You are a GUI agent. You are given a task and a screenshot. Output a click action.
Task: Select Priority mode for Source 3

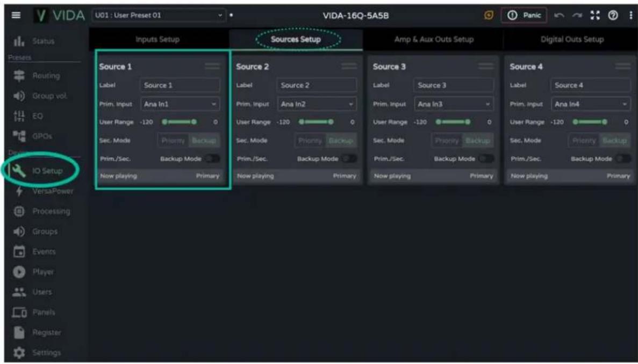pos(447,141)
